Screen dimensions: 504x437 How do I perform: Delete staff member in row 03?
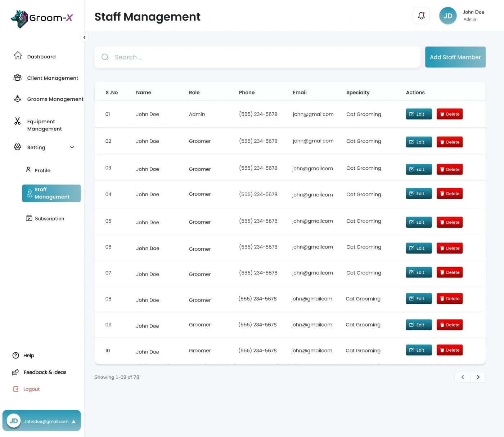click(x=450, y=169)
